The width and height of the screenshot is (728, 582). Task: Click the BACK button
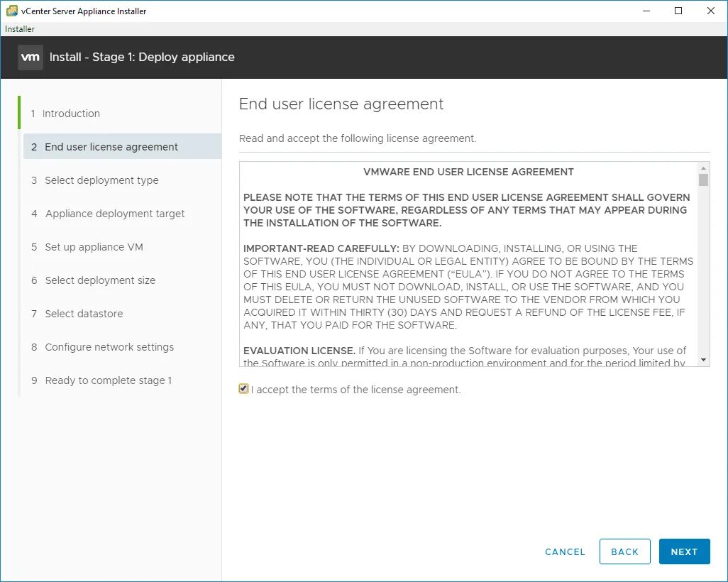624,551
